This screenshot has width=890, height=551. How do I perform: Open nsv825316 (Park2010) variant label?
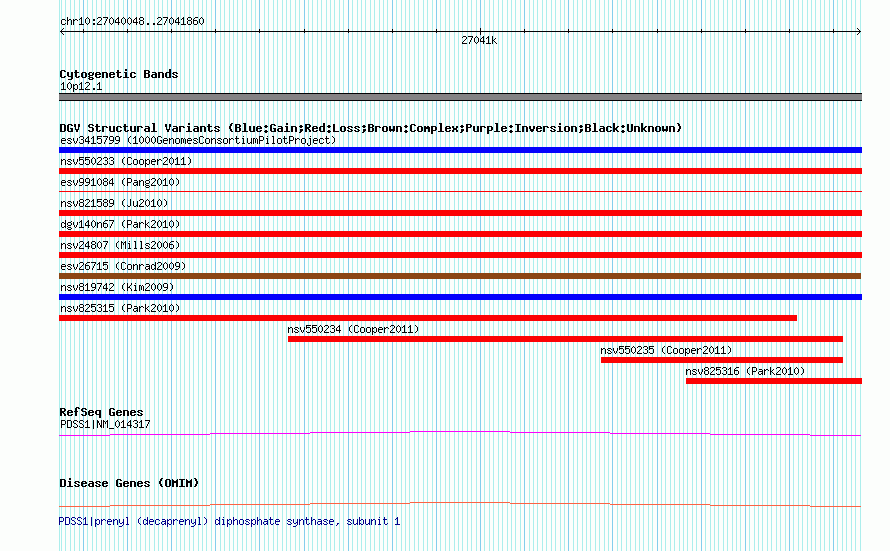(x=745, y=371)
